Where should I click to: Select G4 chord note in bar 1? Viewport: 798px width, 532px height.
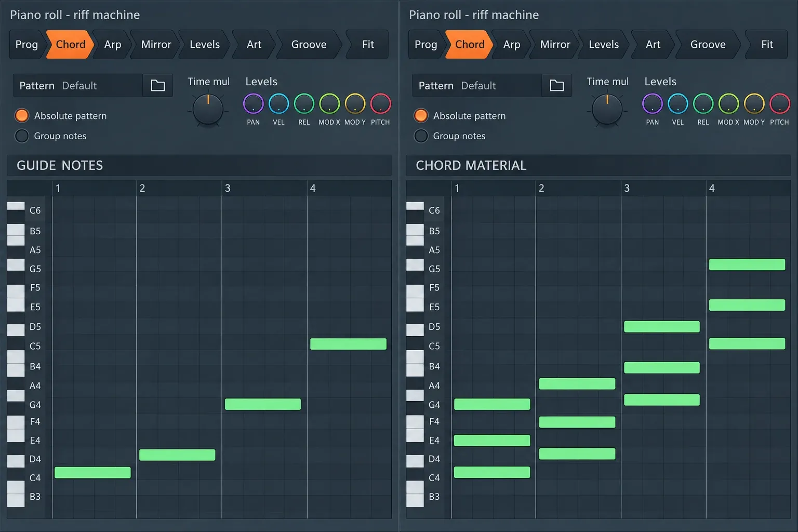[492, 404]
